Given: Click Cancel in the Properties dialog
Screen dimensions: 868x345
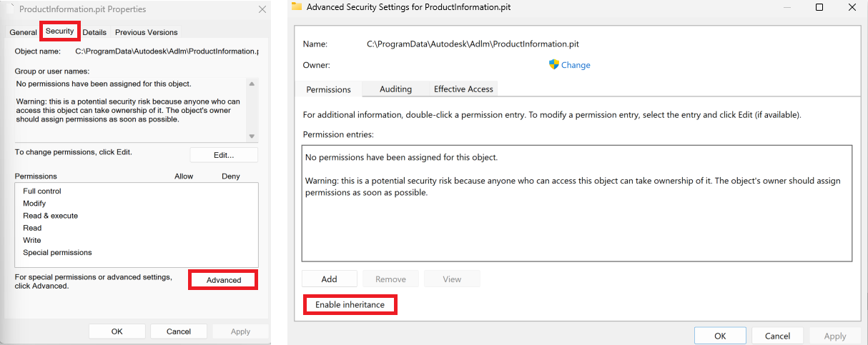Looking at the screenshot, I should point(179,331).
